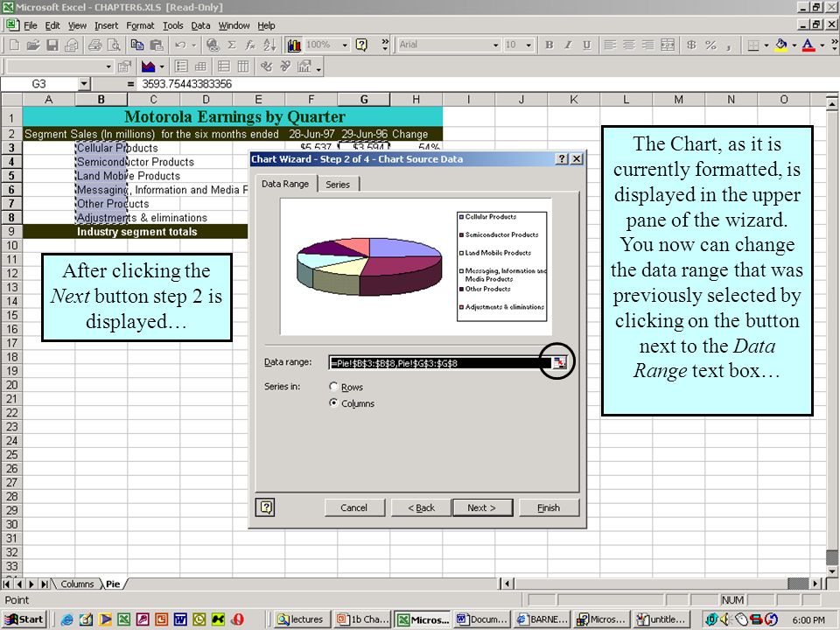Expand the Zoom 100% dropdown
The width and height of the screenshot is (840, 630).
(345, 45)
